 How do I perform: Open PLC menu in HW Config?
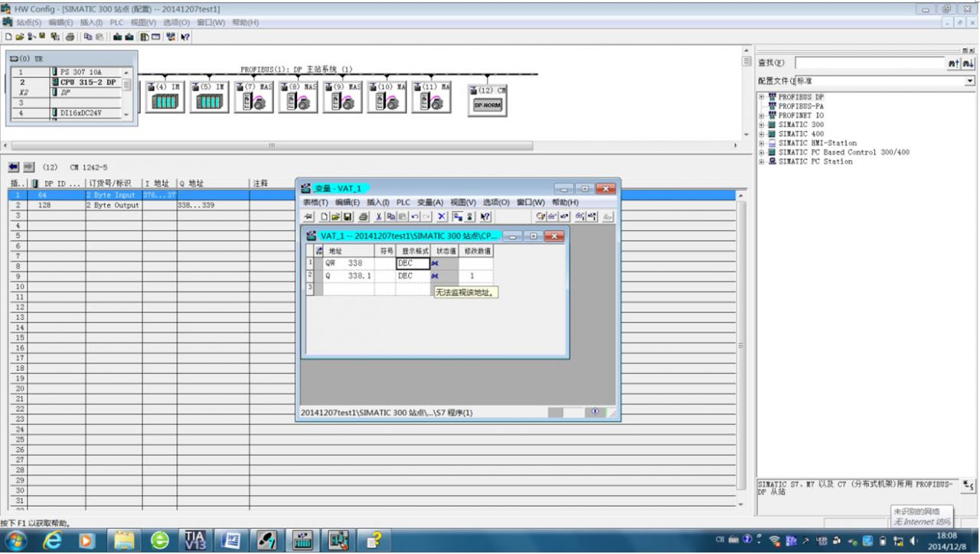pos(116,23)
